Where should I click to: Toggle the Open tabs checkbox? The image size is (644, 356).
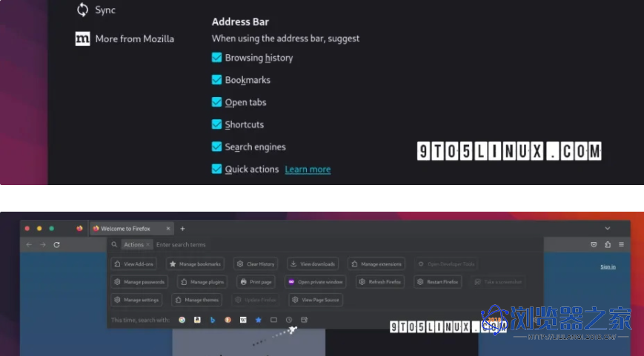pyautogui.click(x=216, y=101)
